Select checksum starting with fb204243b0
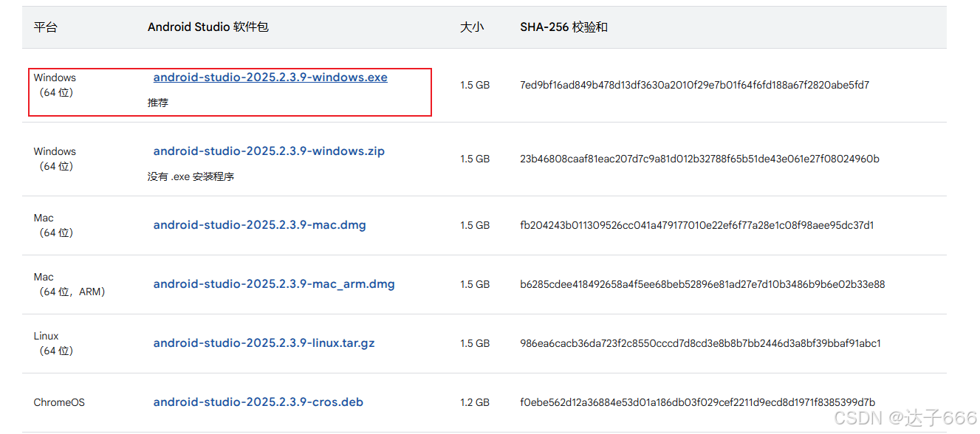The width and height of the screenshot is (980, 434). pyautogui.click(x=697, y=225)
